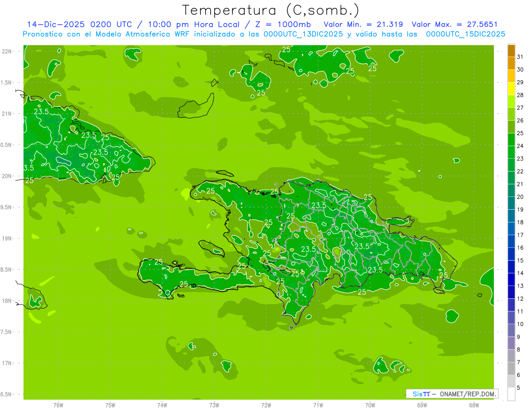The height and width of the screenshot is (411, 532).
Task: Click the 'ONAMET/REP.DOM.' credit label
Action: (467, 394)
